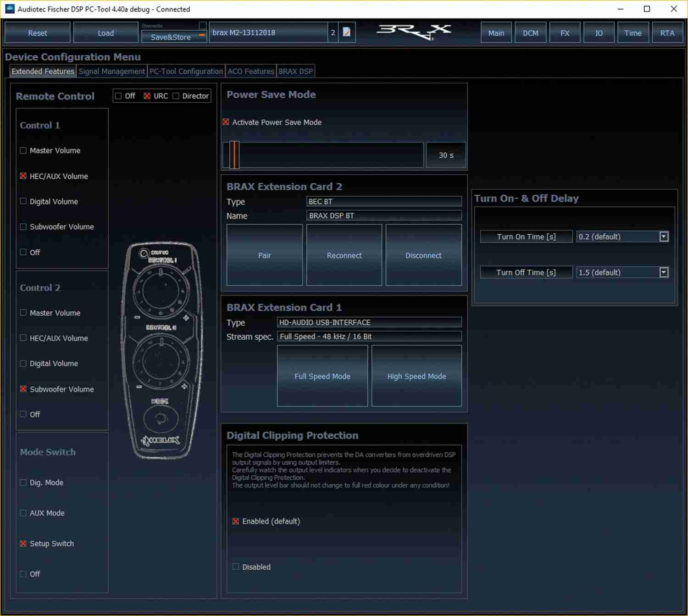Click Save&Store button
Screen dimensions: 688x616
click(x=174, y=37)
